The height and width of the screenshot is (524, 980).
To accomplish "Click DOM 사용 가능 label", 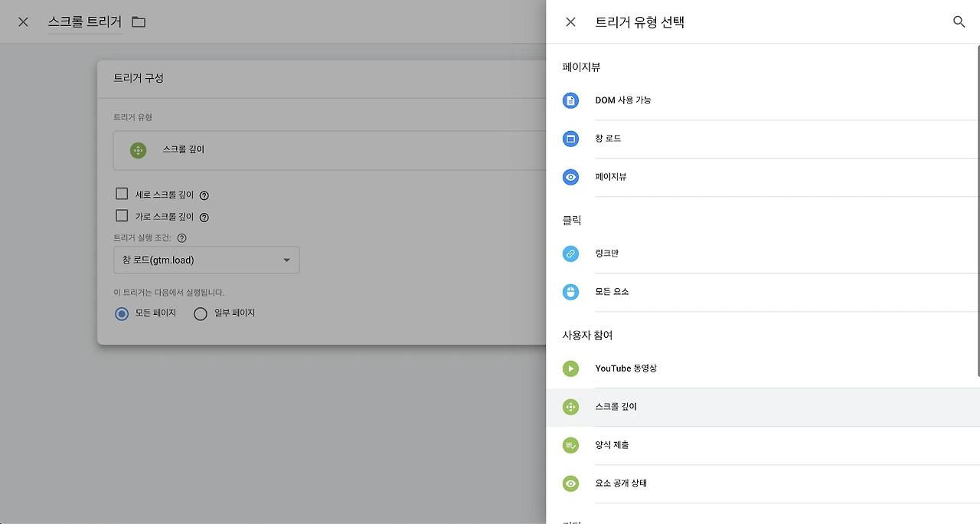I will [623, 100].
